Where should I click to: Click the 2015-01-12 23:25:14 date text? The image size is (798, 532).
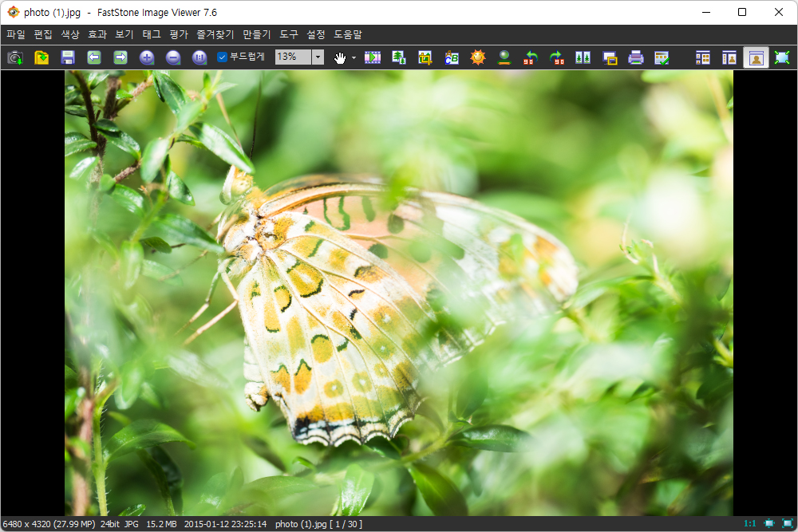click(x=226, y=524)
